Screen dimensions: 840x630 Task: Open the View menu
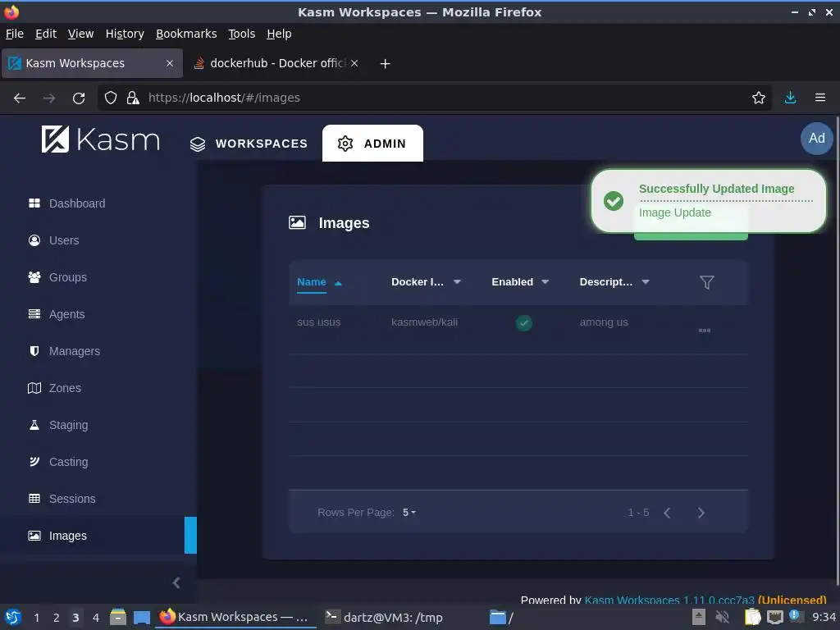point(81,34)
